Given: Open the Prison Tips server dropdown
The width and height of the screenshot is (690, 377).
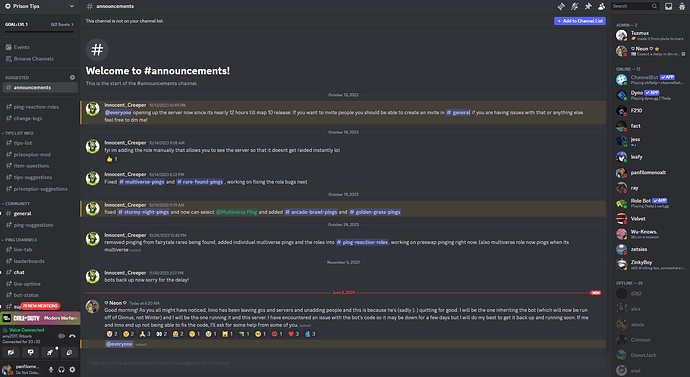Looking at the screenshot, I should point(40,6).
